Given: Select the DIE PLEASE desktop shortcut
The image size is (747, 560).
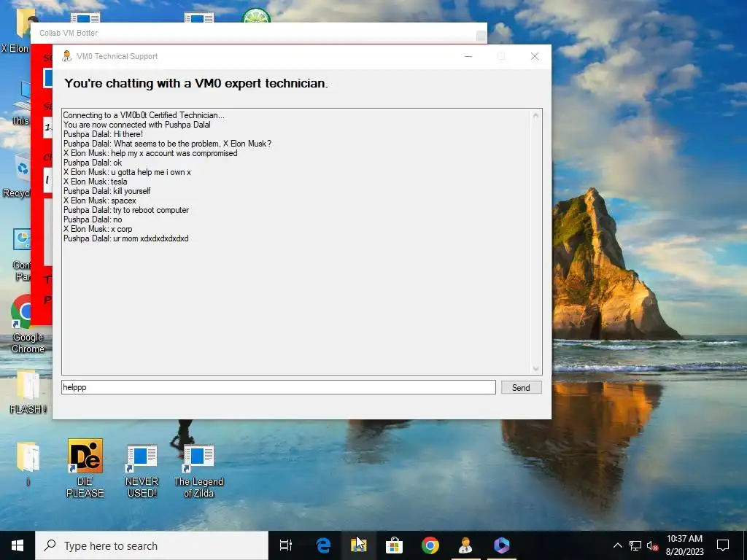Looking at the screenshot, I should (85, 468).
